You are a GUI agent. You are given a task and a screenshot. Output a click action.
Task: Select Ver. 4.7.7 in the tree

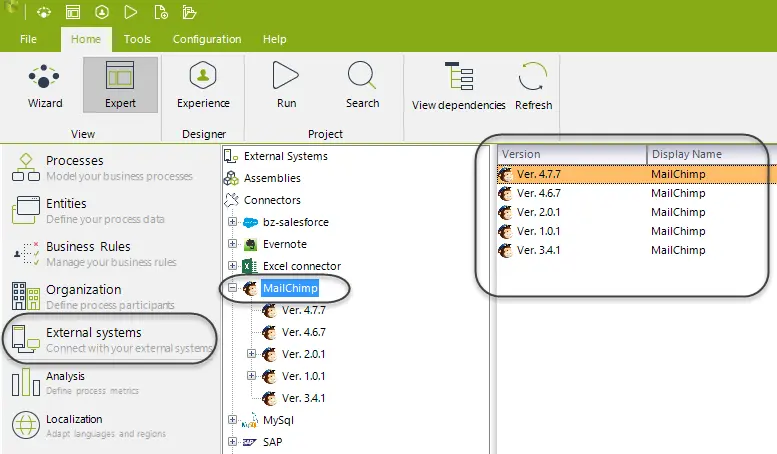click(x=303, y=310)
